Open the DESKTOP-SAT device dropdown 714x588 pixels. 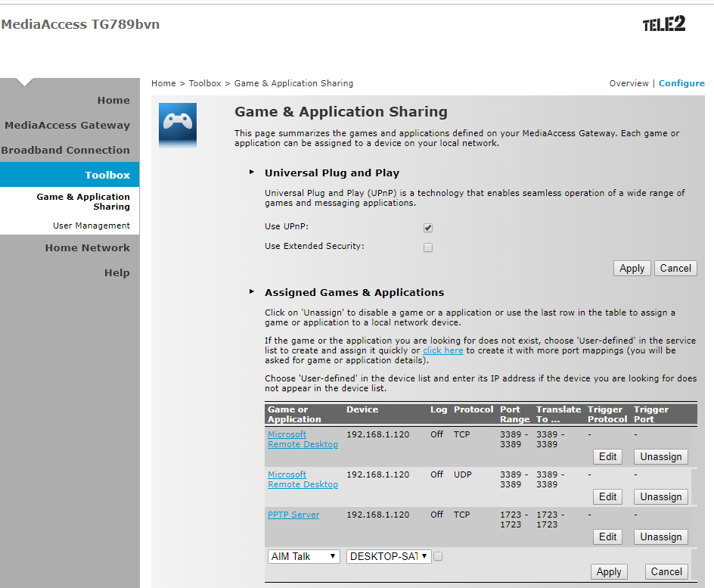pyautogui.click(x=389, y=556)
